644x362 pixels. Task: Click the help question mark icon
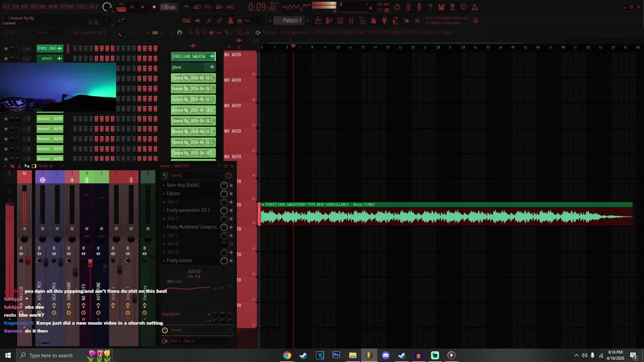[430, 7]
